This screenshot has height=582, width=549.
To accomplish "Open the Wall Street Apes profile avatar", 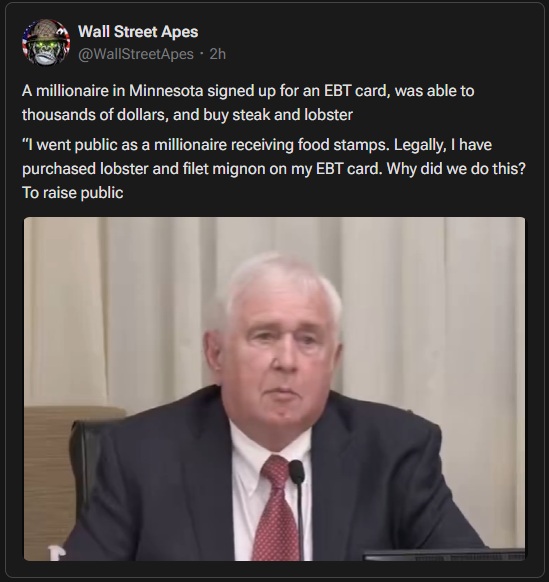I will pyautogui.click(x=46, y=42).
